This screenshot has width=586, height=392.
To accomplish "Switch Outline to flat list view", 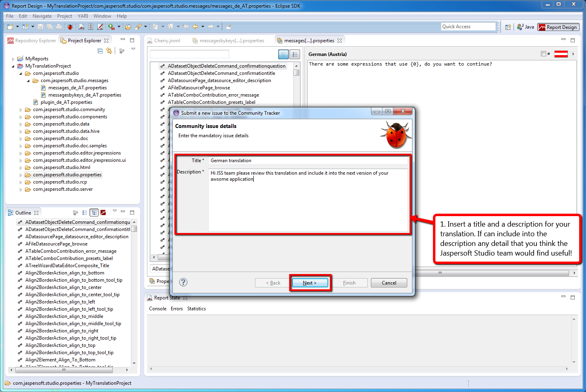I will pos(85,213).
